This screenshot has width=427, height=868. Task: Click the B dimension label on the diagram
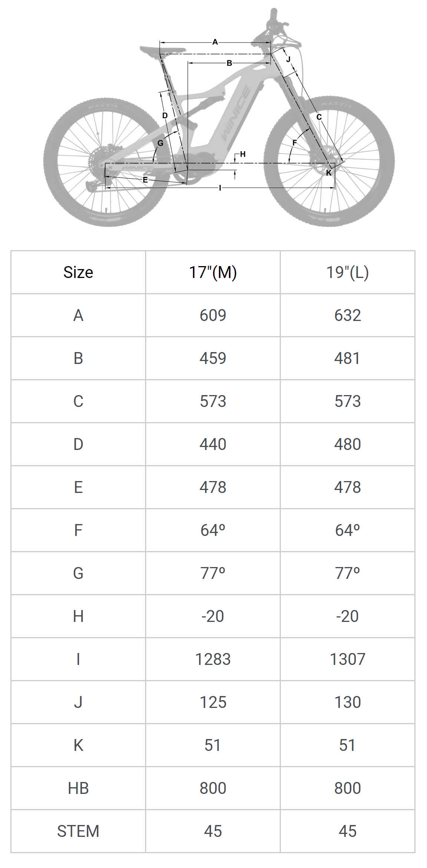(229, 63)
